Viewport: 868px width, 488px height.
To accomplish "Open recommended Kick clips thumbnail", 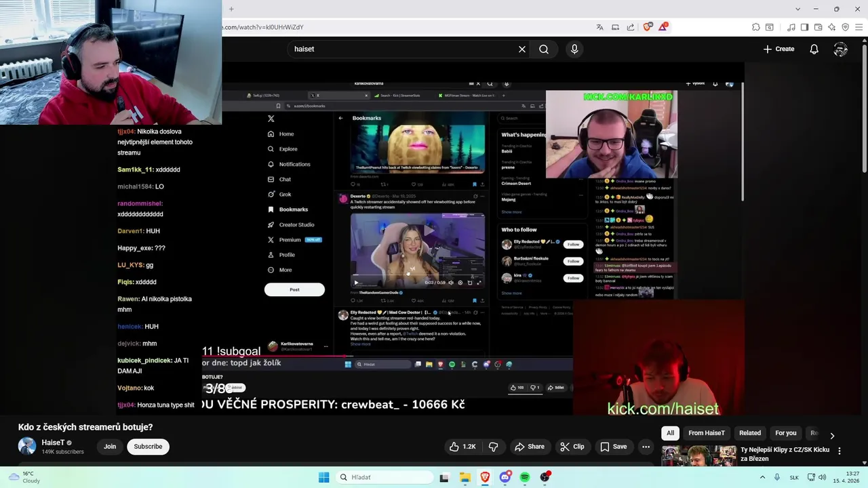I will tap(698, 455).
